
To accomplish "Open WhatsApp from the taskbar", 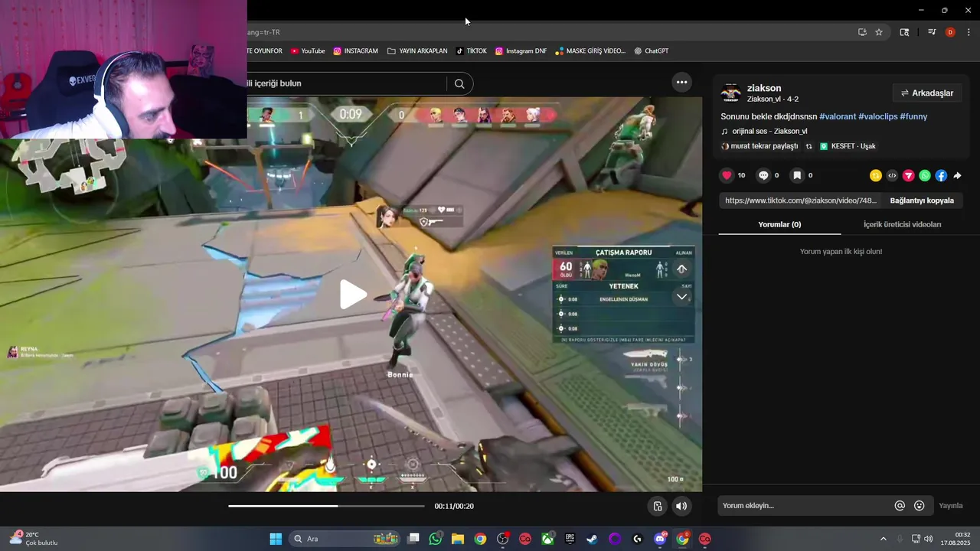I will (436, 539).
